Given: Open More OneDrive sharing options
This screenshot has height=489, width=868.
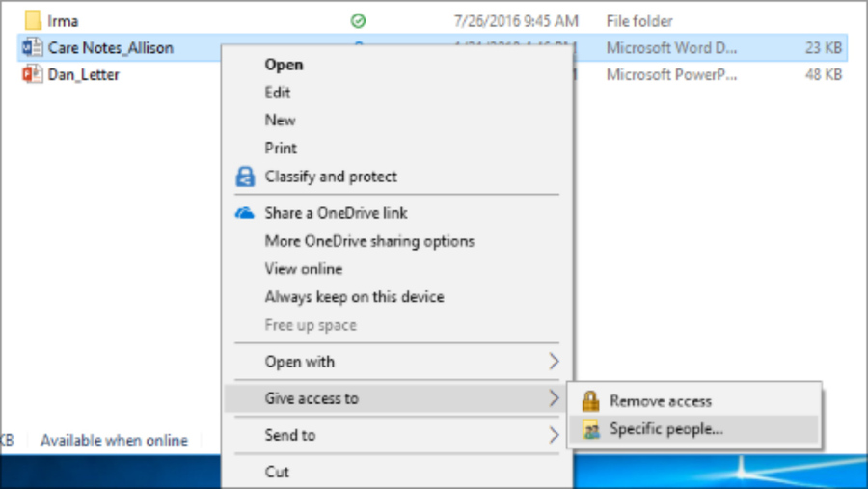Looking at the screenshot, I should (369, 241).
